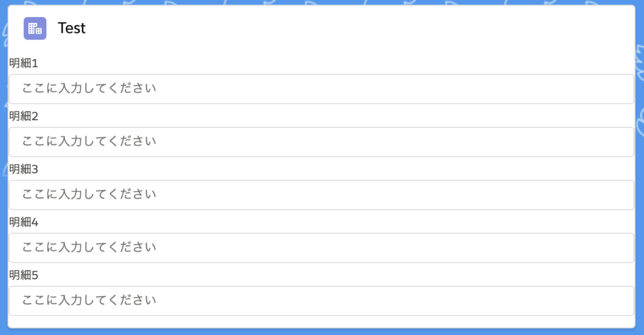
Task: Click the 明細5 field label
Action: (x=23, y=275)
